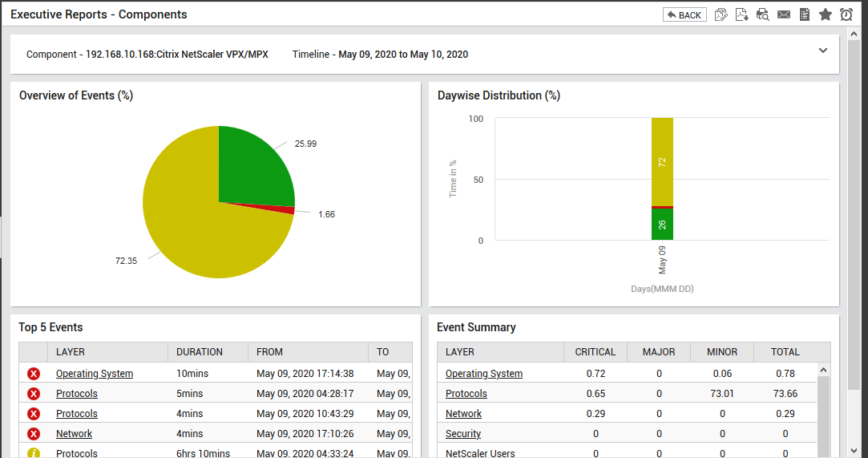Click the yellow bar segment labeled 72
Screen dimensions: 868x458
coord(662,162)
